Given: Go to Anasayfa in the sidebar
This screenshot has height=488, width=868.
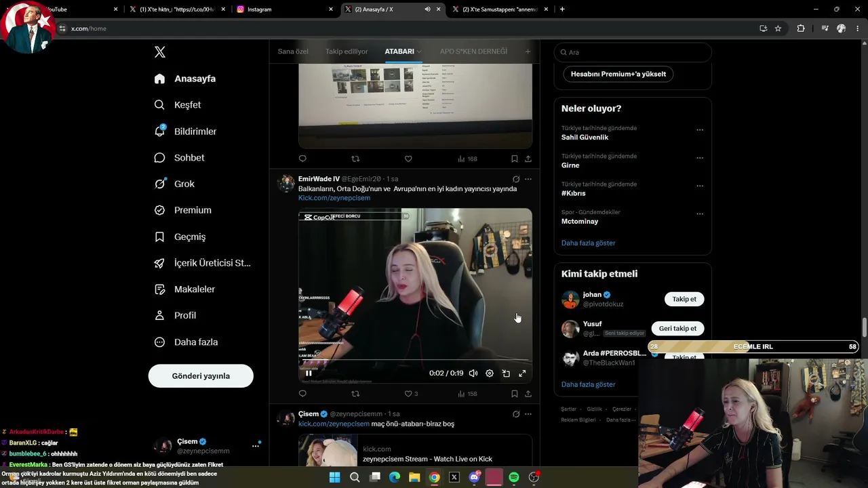Looking at the screenshot, I should [x=185, y=79].
